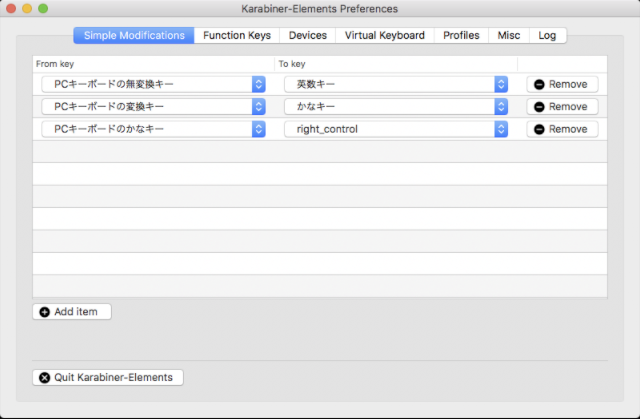This screenshot has width=640, height=419.
Task: Open To key dropdown showing かなキー
Action: 396,107
